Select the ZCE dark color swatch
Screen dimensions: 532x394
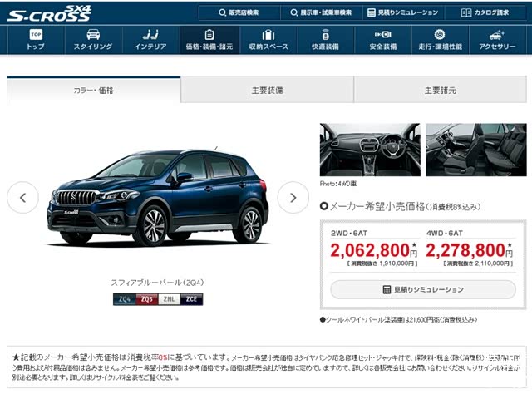pos(191,299)
